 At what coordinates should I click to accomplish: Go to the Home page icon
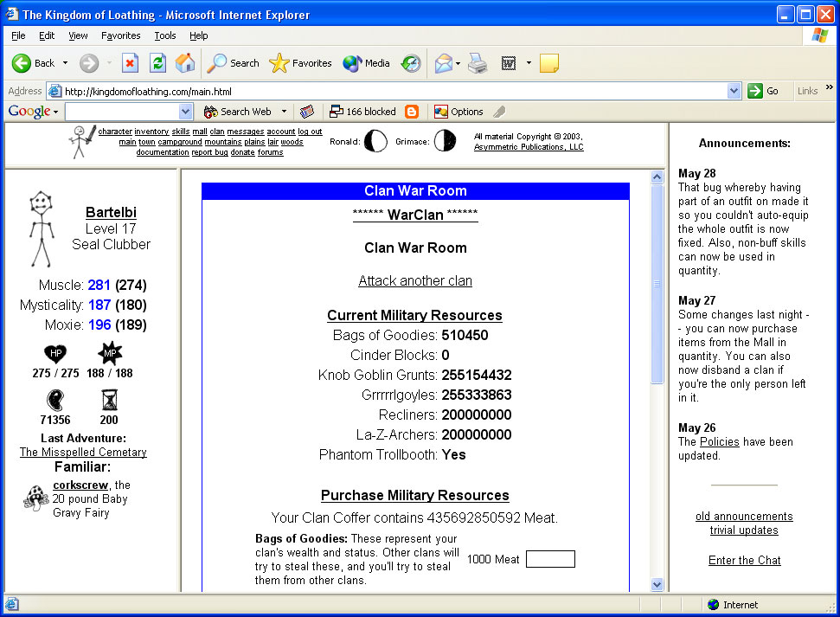click(185, 63)
